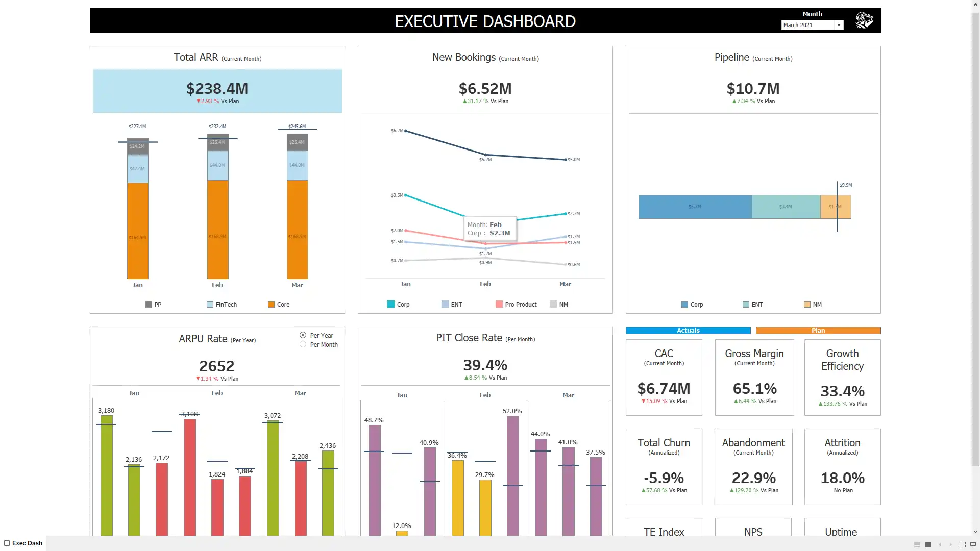This screenshot has height=551, width=980.
Task: Click the $238.4M Total ARR value
Action: (x=217, y=89)
